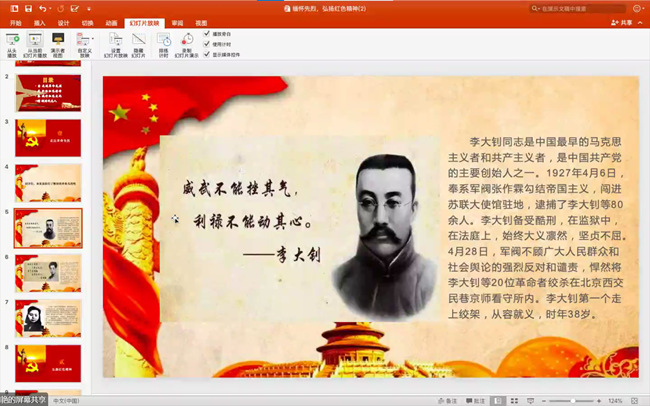Toggle 播放旁白 checkbox
This screenshot has width=650, height=406.
click(206, 34)
